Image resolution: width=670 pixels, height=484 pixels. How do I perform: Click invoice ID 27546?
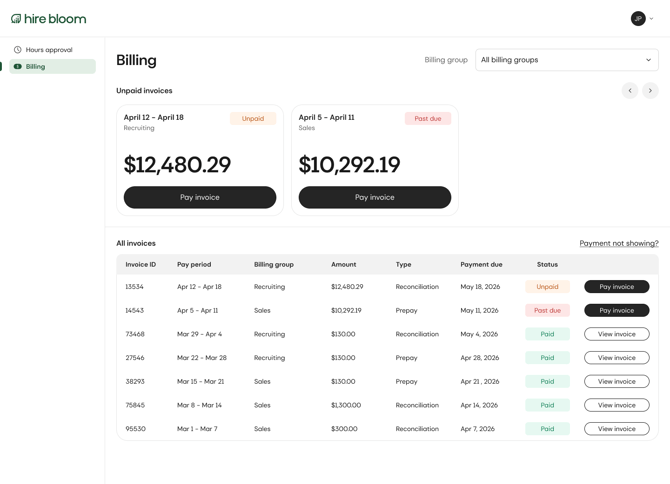135,358
